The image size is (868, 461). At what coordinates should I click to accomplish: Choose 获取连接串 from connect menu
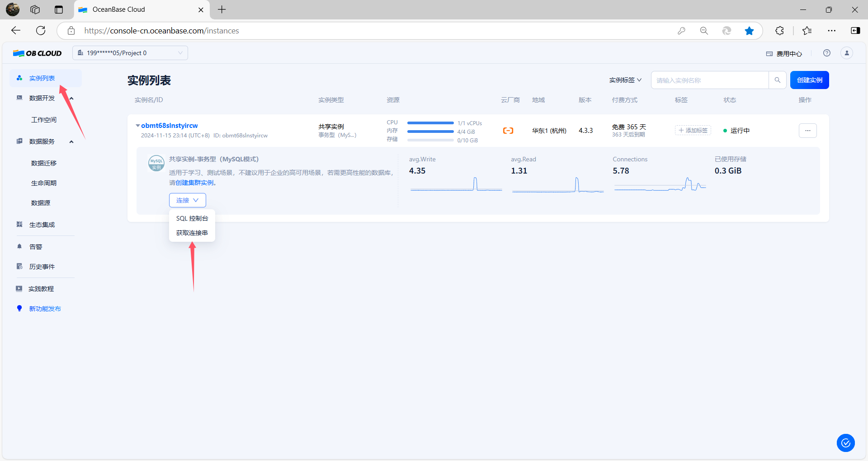pyautogui.click(x=192, y=233)
